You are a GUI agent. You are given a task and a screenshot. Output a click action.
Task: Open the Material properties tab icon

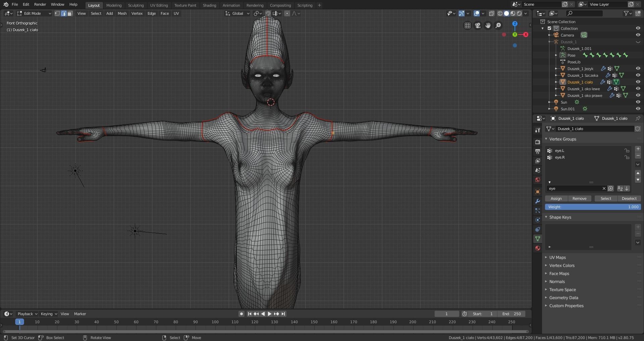[x=538, y=248]
